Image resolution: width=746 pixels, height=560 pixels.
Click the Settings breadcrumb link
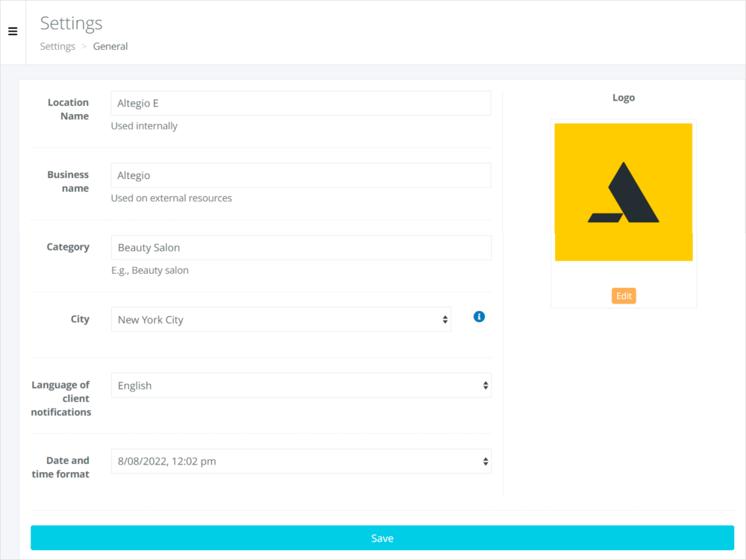click(57, 46)
